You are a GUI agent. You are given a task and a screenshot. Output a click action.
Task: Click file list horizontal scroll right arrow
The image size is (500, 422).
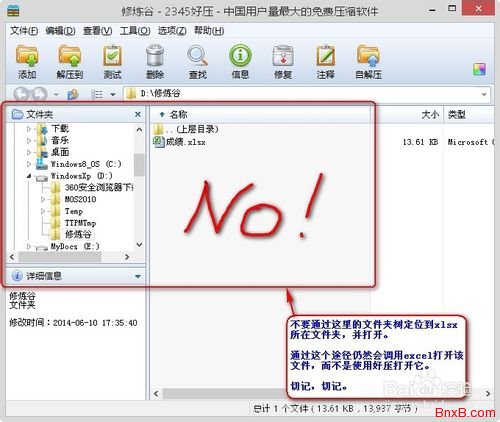coord(488,393)
